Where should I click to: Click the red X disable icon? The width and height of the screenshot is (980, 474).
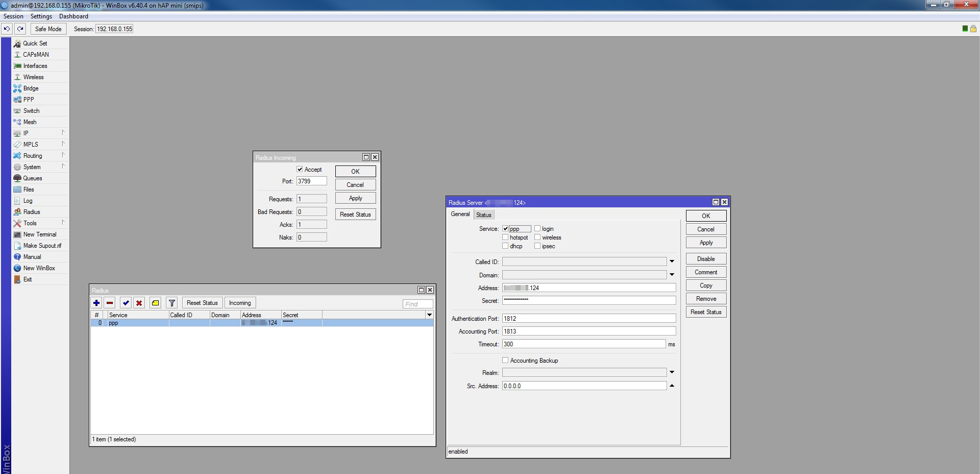coord(139,303)
